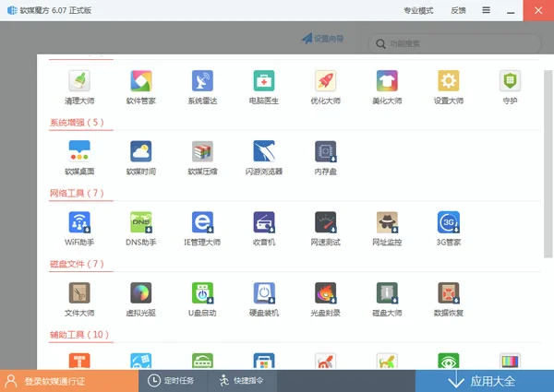Minimize the 软媒魔方 window
The image size is (554, 392).
[511, 11]
